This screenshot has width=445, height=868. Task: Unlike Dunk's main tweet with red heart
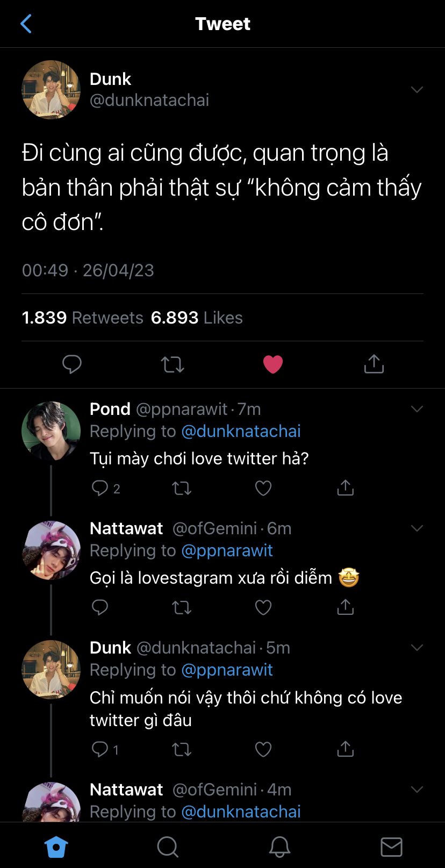pos(273,364)
